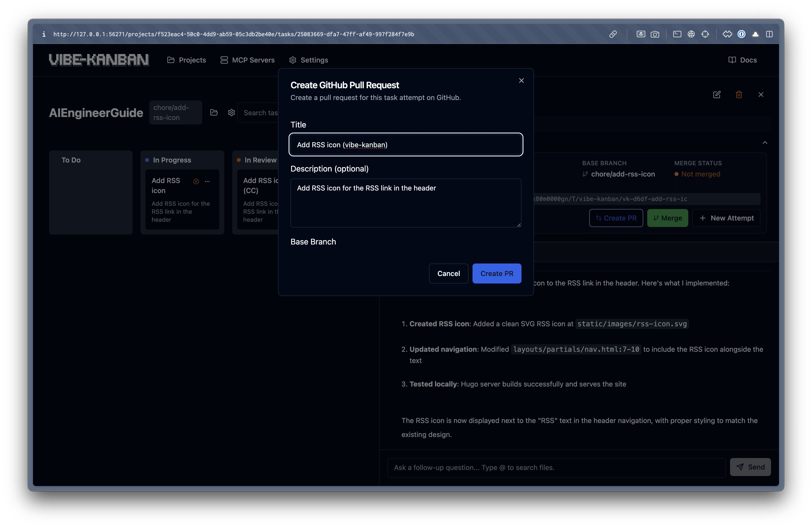Collapse the attempt details chevron

pyautogui.click(x=765, y=142)
